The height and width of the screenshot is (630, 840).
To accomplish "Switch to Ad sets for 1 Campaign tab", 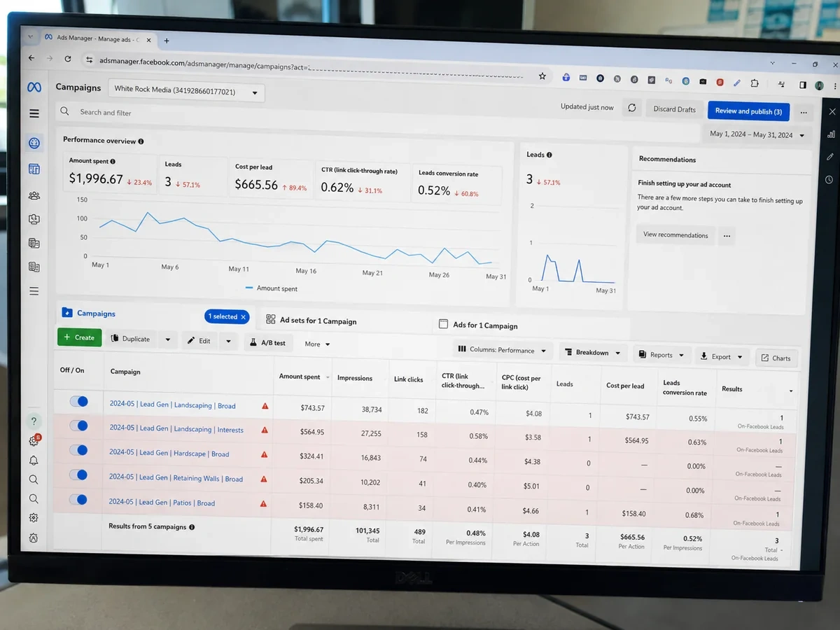I will [x=311, y=321].
